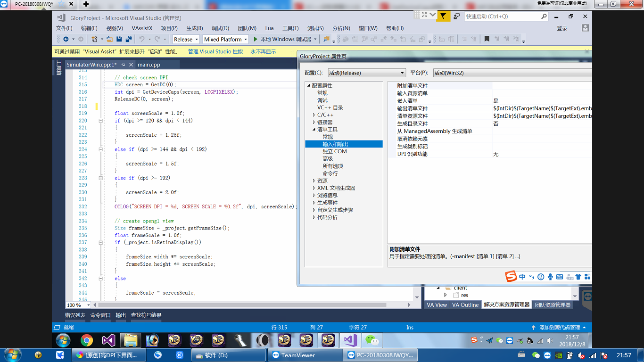Collapse the code block at line 337
The height and width of the screenshot is (362, 644).
pyautogui.click(x=101, y=243)
